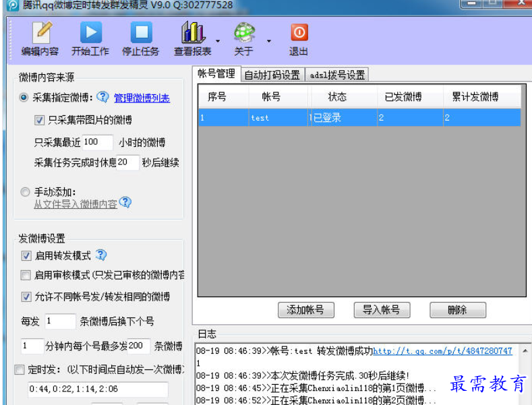
Task: Select log line about 第1页微博
Action: pyautogui.click(x=316, y=388)
